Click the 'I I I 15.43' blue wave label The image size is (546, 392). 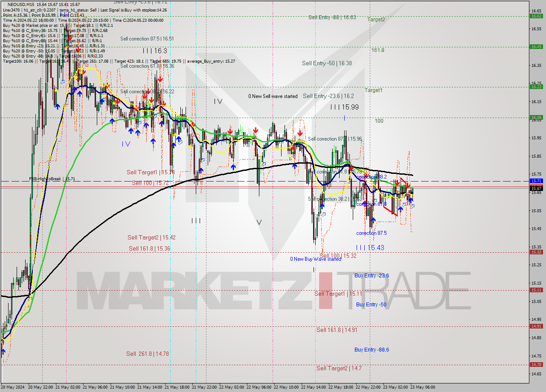point(370,248)
